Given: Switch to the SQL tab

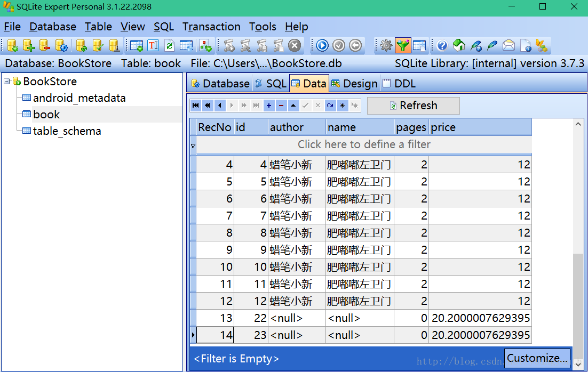Looking at the screenshot, I should tap(271, 84).
